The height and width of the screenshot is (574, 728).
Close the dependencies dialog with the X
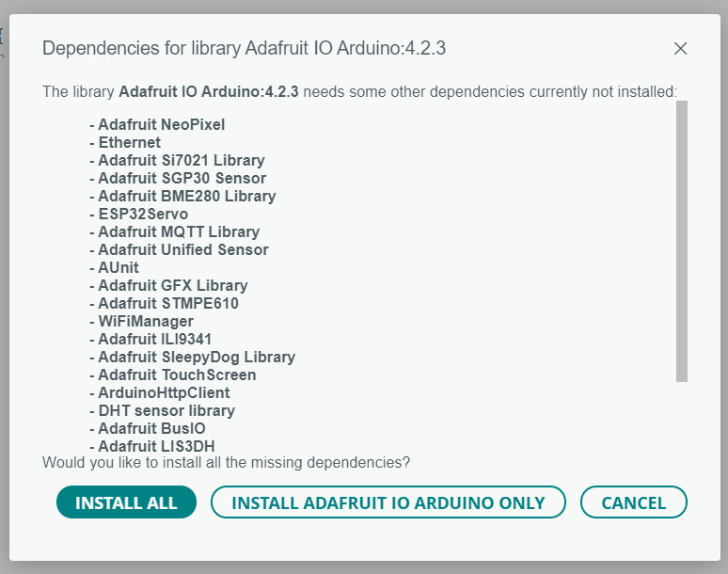(681, 48)
